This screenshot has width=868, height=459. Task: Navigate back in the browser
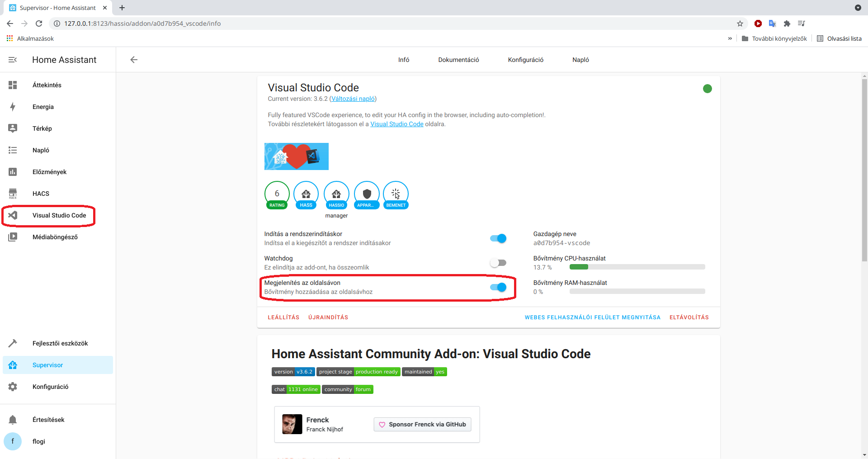coord(10,24)
